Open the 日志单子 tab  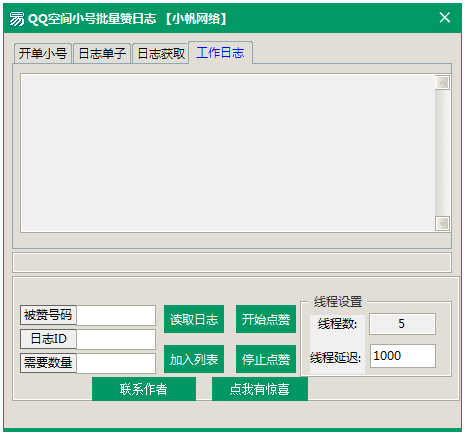pos(102,53)
